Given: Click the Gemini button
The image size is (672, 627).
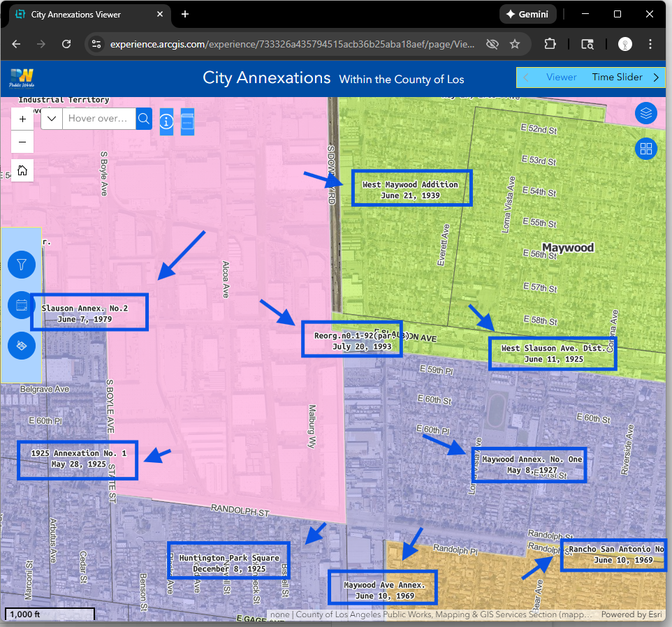Looking at the screenshot, I should click(x=527, y=14).
